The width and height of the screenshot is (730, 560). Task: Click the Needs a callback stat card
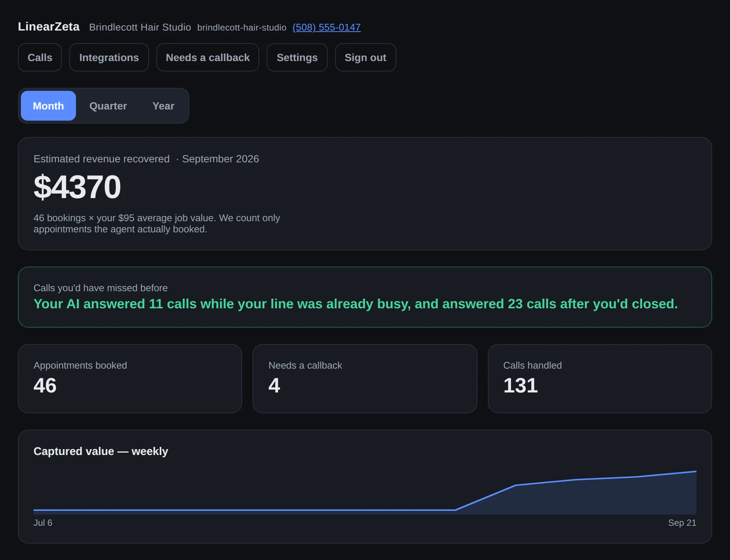(365, 379)
